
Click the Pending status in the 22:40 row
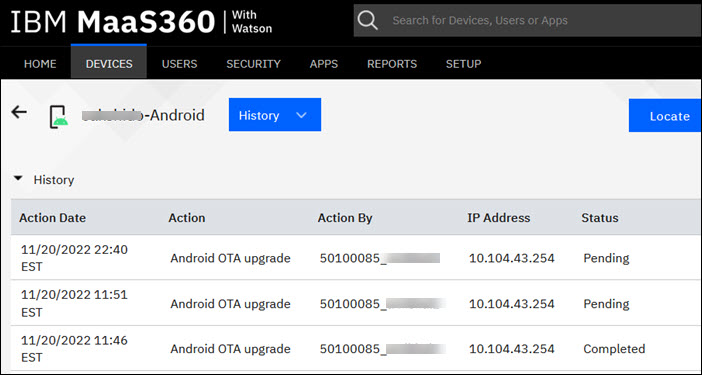point(606,258)
